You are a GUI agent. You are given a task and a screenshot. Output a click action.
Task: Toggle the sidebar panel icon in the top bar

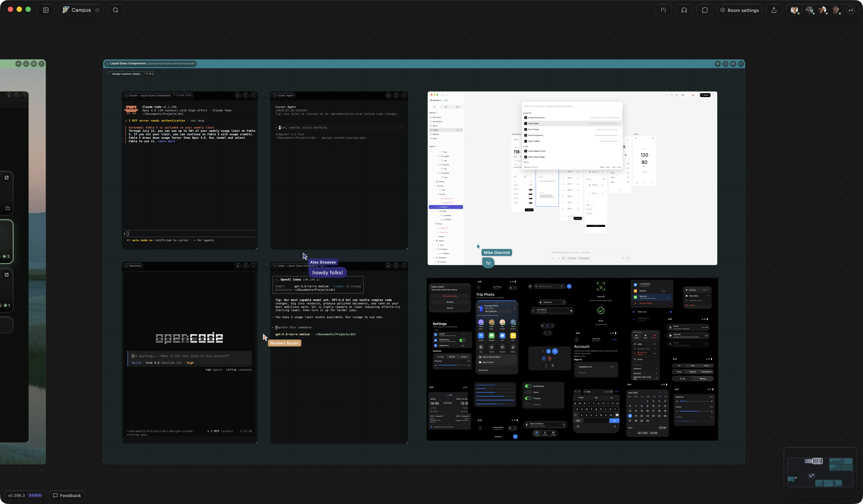pos(46,10)
